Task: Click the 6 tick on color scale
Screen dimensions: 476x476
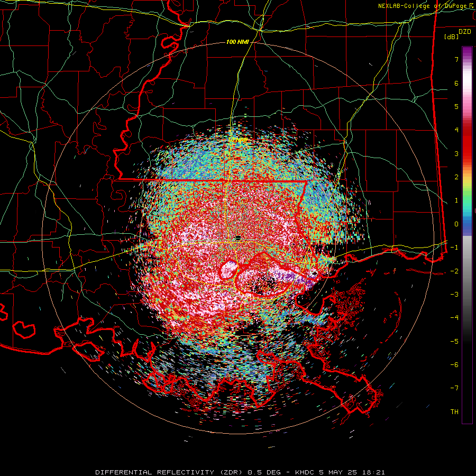Action: pos(456,83)
